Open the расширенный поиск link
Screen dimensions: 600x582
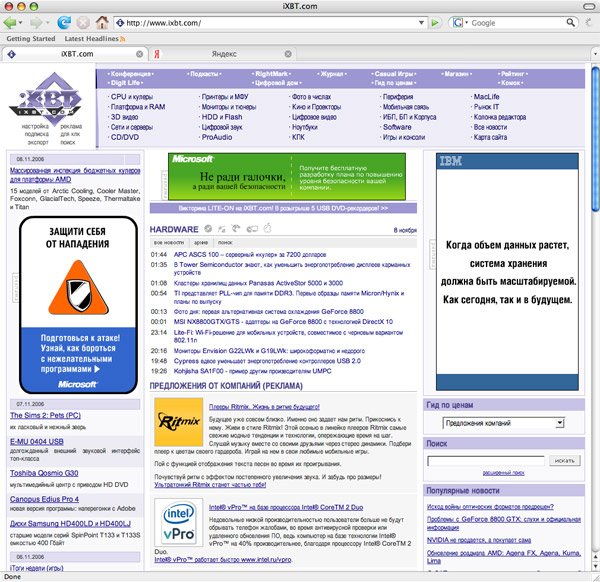click(503, 473)
